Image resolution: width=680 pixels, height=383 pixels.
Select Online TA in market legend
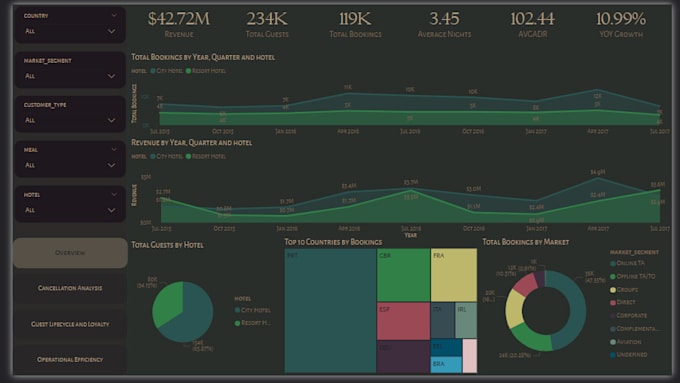pos(627,263)
